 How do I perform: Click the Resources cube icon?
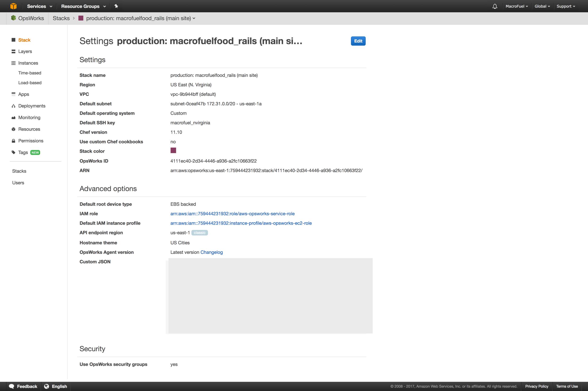tap(13, 129)
